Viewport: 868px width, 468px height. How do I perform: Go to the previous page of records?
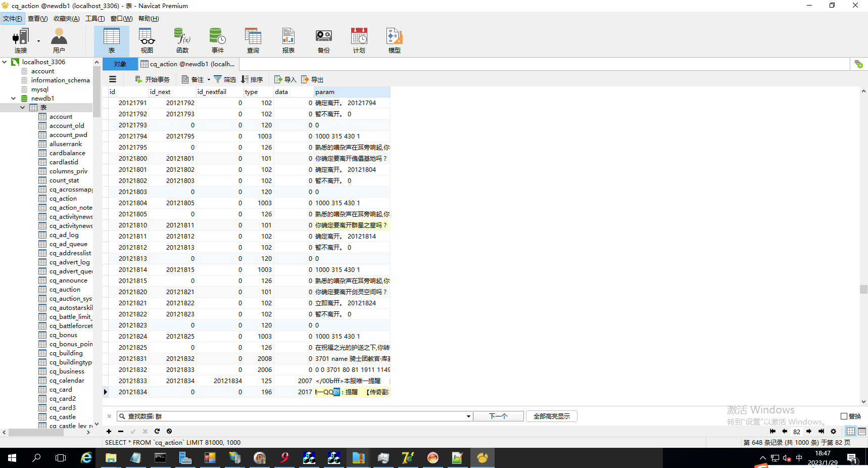[785, 431]
